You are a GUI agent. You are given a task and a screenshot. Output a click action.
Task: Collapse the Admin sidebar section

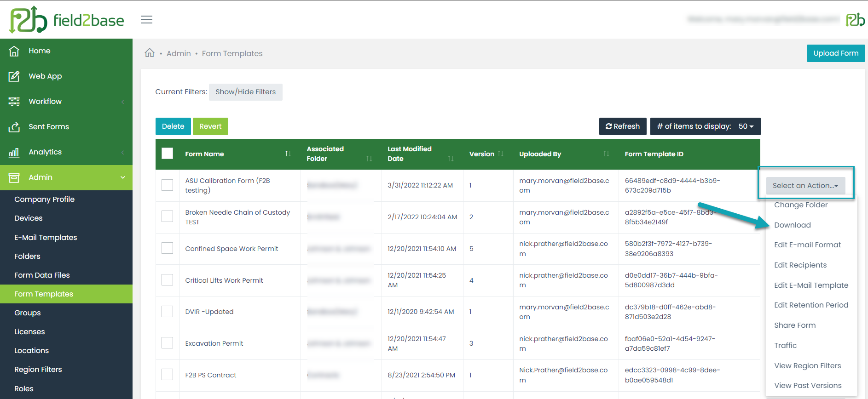click(123, 177)
